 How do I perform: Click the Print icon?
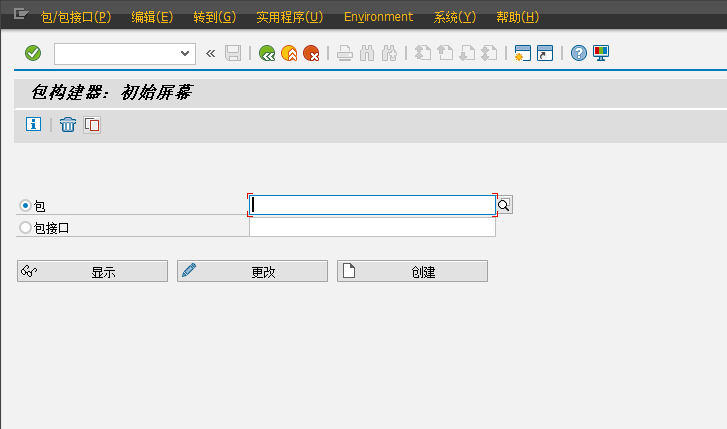(x=344, y=53)
